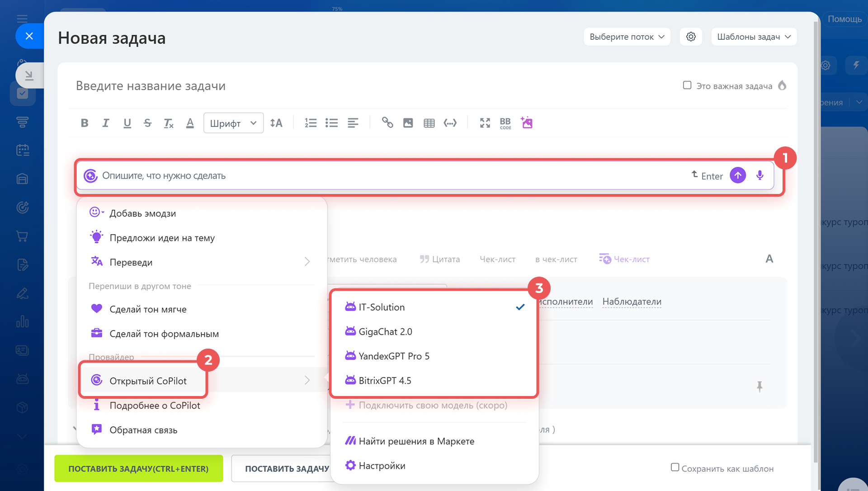Apply bold formatting in the editor toolbar
This screenshot has height=491, width=868.
(85, 123)
